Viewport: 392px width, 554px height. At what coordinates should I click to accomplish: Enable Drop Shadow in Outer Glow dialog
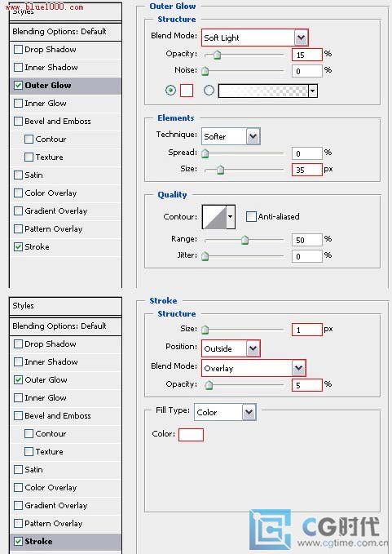pyautogui.click(x=18, y=49)
